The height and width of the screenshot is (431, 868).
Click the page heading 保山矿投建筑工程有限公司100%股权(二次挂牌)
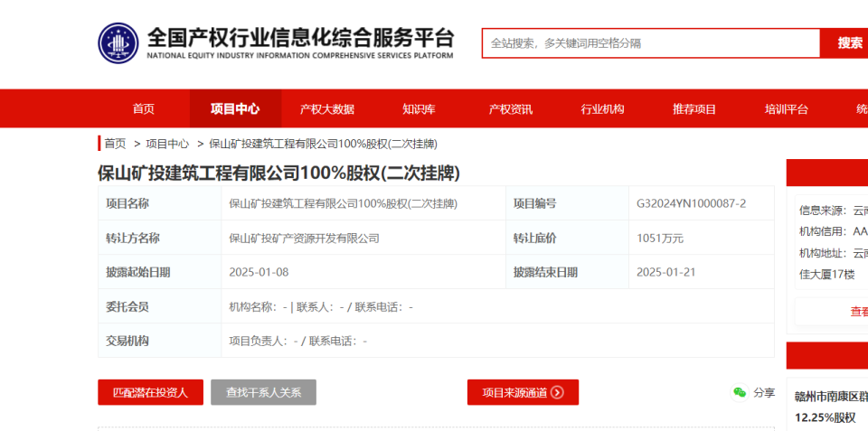[x=279, y=173]
